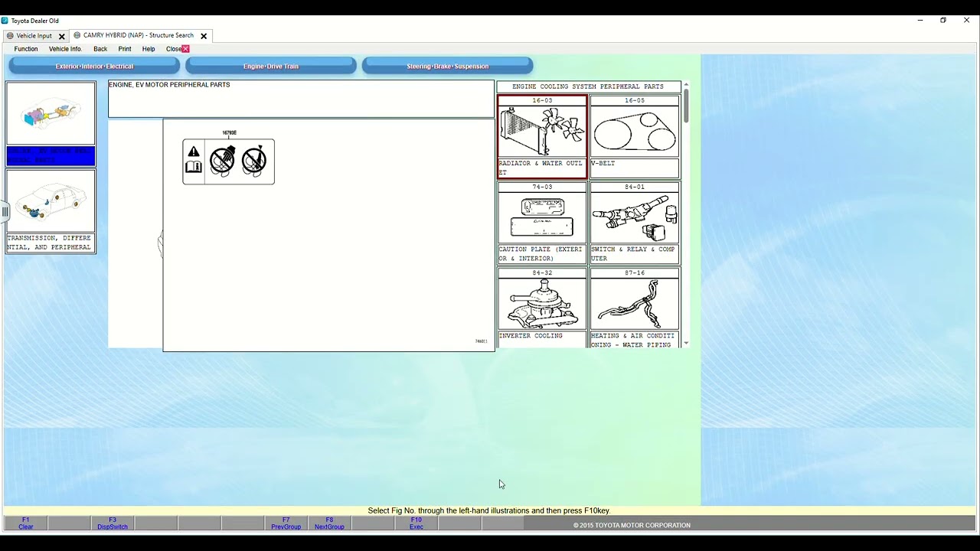Viewport: 980px width, 551px height.
Task: Open the Print menu
Action: pos(125,49)
